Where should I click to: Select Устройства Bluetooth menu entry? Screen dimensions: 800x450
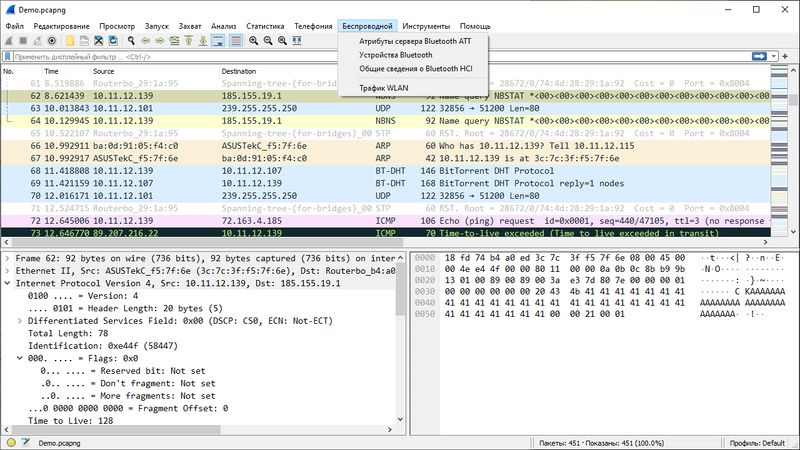[395, 55]
